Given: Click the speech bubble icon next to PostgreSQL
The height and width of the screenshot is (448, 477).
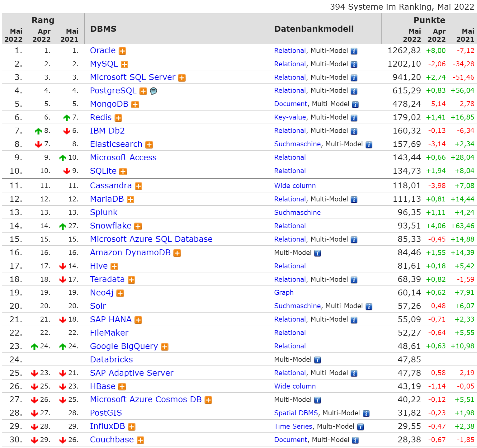Looking at the screenshot, I should click(x=153, y=91).
